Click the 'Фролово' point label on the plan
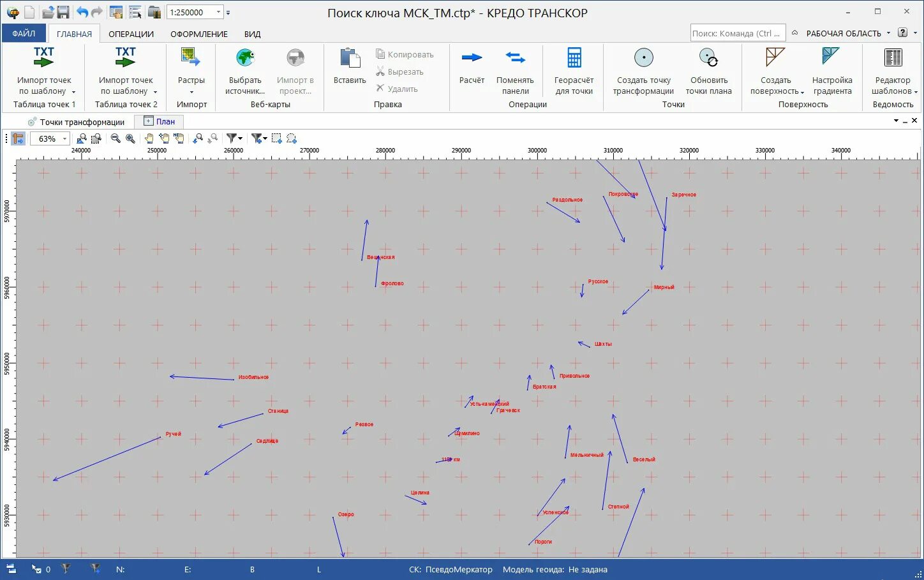The image size is (924, 580). [x=392, y=283]
